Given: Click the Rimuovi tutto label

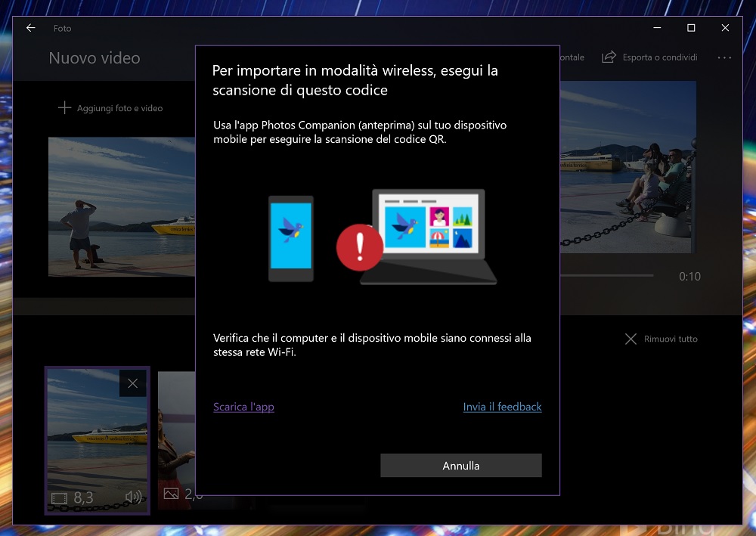Looking at the screenshot, I should click(671, 339).
